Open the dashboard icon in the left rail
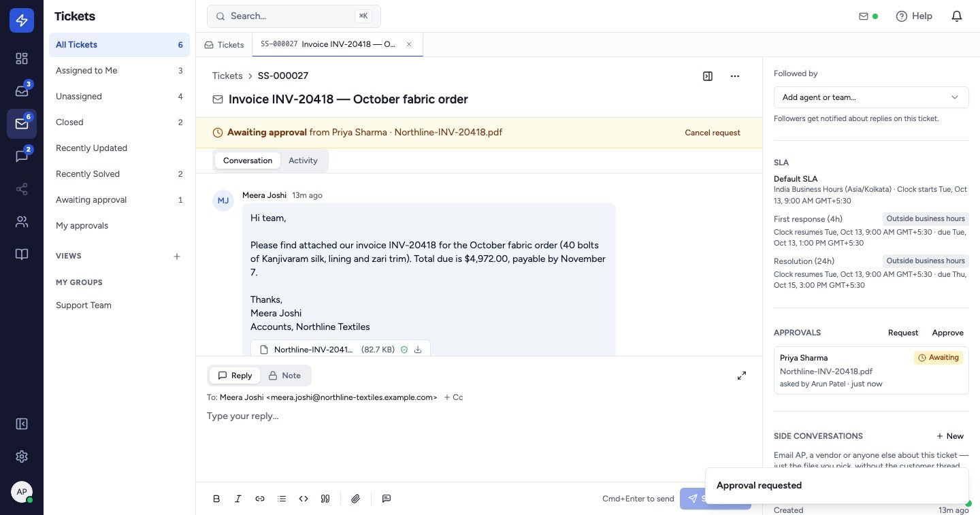This screenshot has width=980, height=515. (22, 59)
